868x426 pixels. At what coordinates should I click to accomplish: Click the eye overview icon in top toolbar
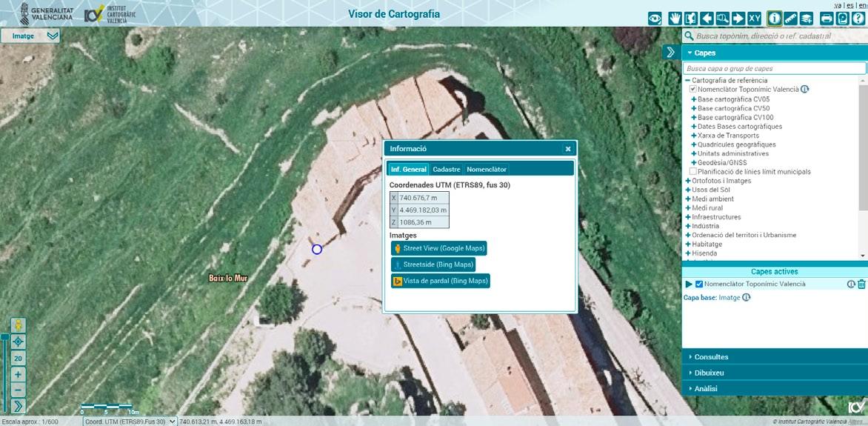[x=655, y=19]
